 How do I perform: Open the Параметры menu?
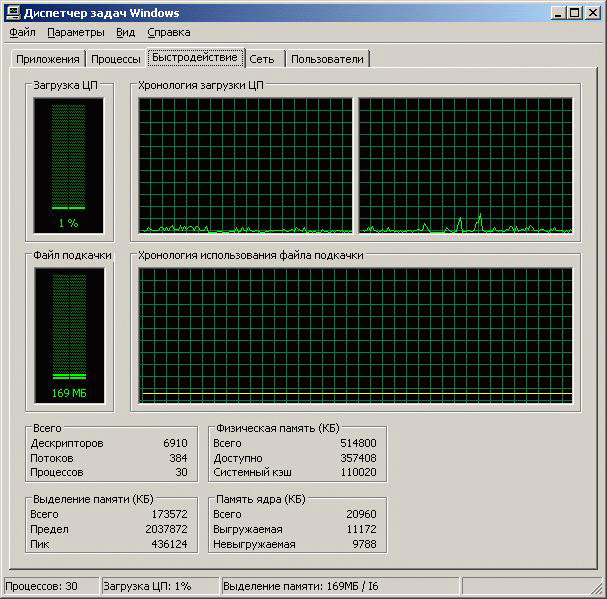[x=75, y=32]
